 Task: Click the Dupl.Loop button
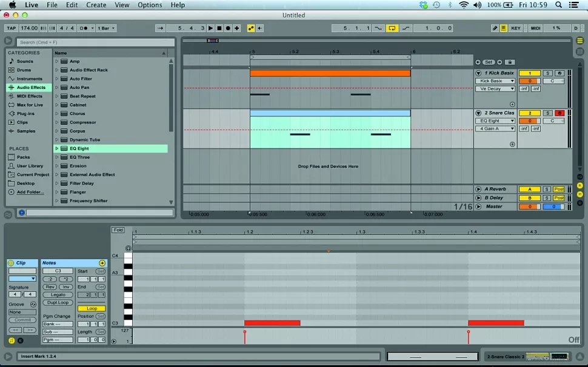pos(58,303)
